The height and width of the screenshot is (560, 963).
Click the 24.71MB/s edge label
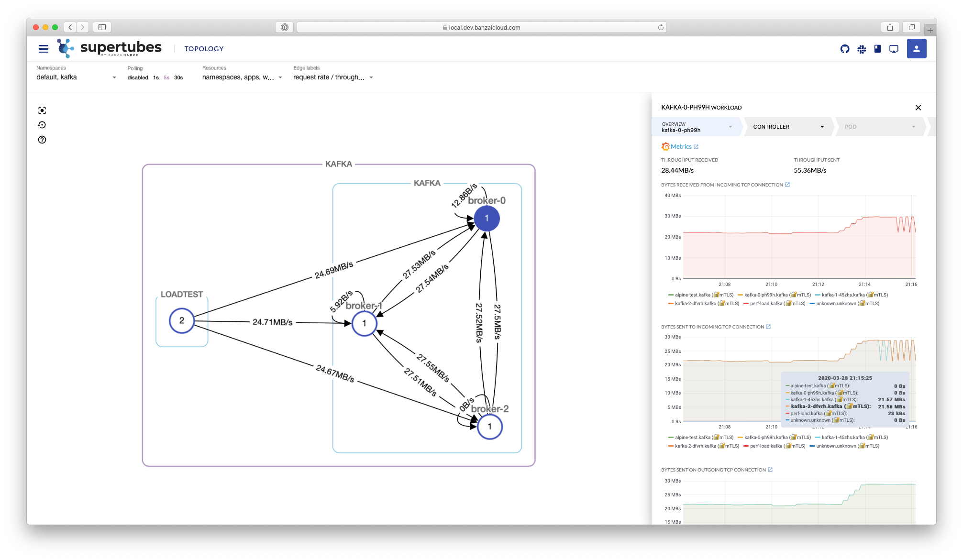coord(273,322)
